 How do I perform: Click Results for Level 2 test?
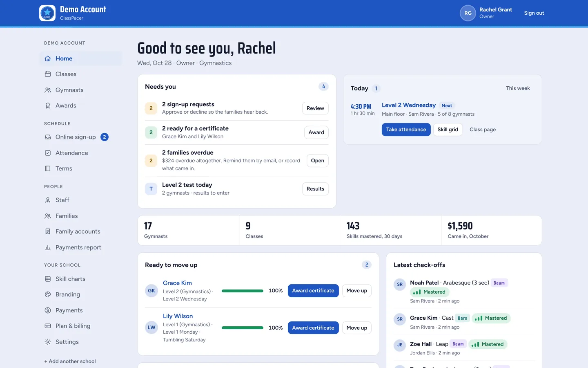coord(315,189)
